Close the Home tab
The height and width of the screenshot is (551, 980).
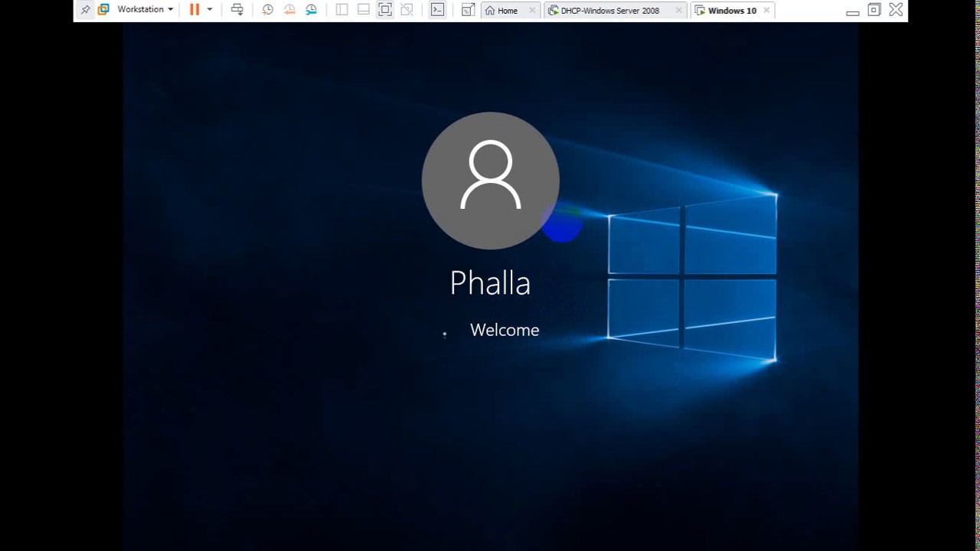coord(532,11)
